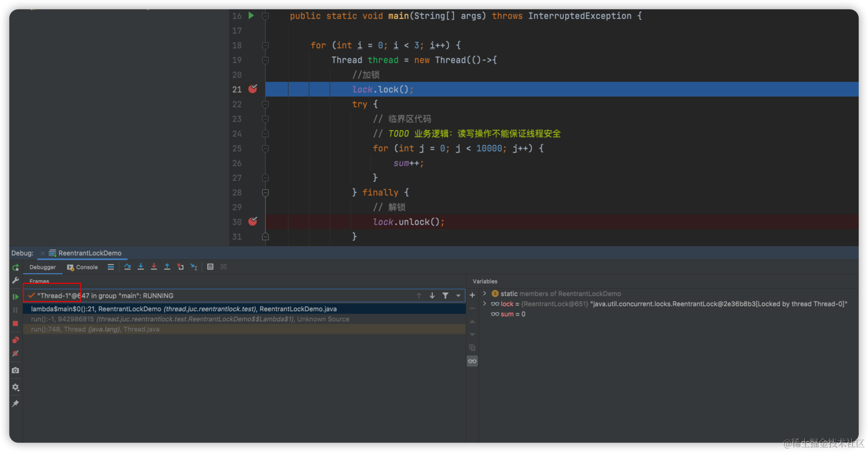Filter frames with funnel icon
Screen dimensions: 868x452
pyautogui.click(x=445, y=296)
